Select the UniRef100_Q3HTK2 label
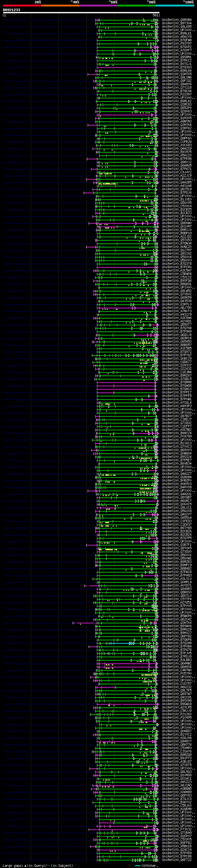 (176, 128)
